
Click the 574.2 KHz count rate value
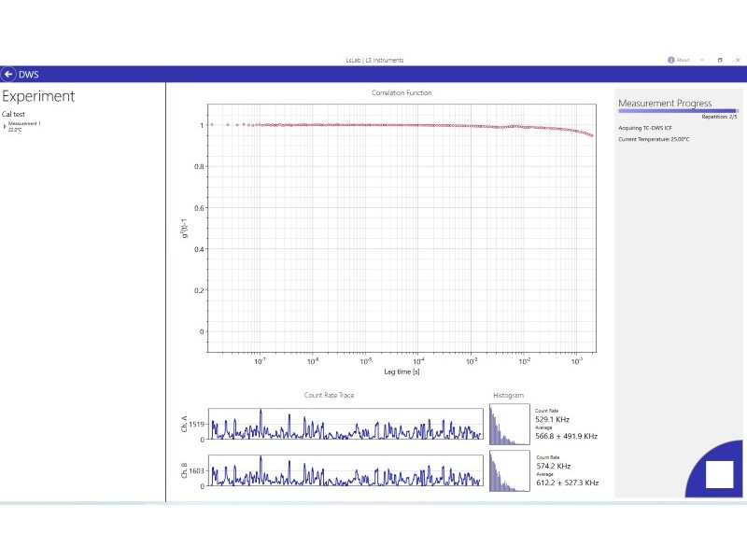coord(553,466)
